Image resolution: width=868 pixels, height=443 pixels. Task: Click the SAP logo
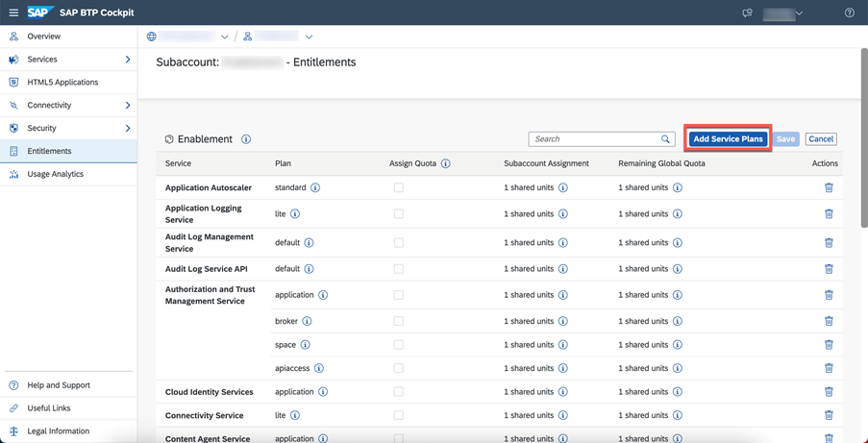pyautogui.click(x=40, y=12)
